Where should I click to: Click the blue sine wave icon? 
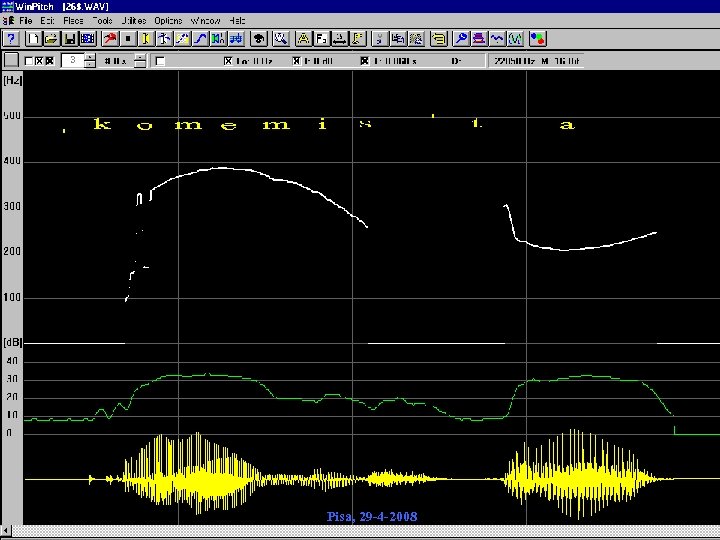[x=497, y=39]
